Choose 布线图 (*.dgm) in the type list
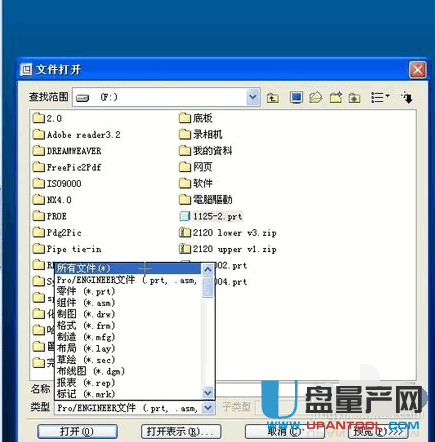This screenshot has width=435, height=442. pos(128,371)
